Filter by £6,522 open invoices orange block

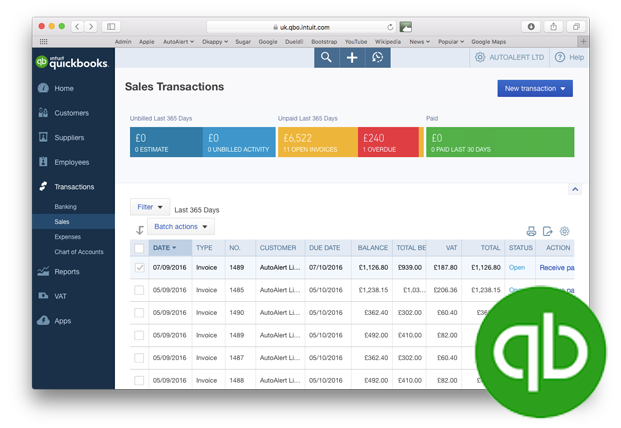pos(318,142)
